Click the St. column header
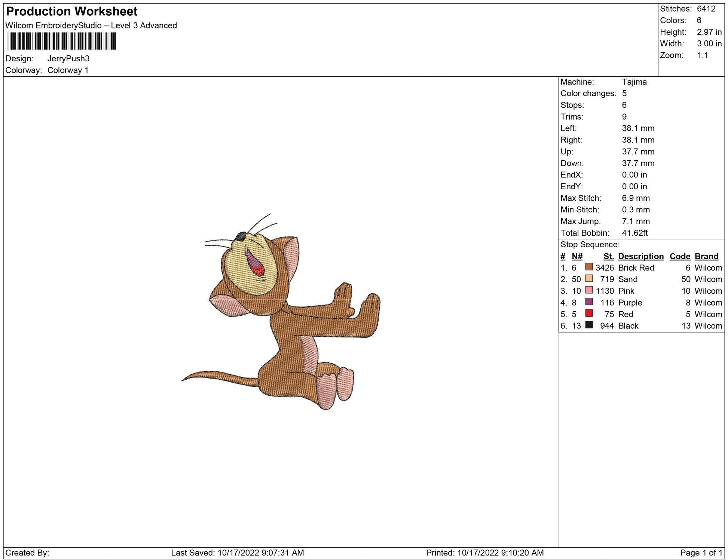This screenshot has height=560, width=728. pos(608,256)
